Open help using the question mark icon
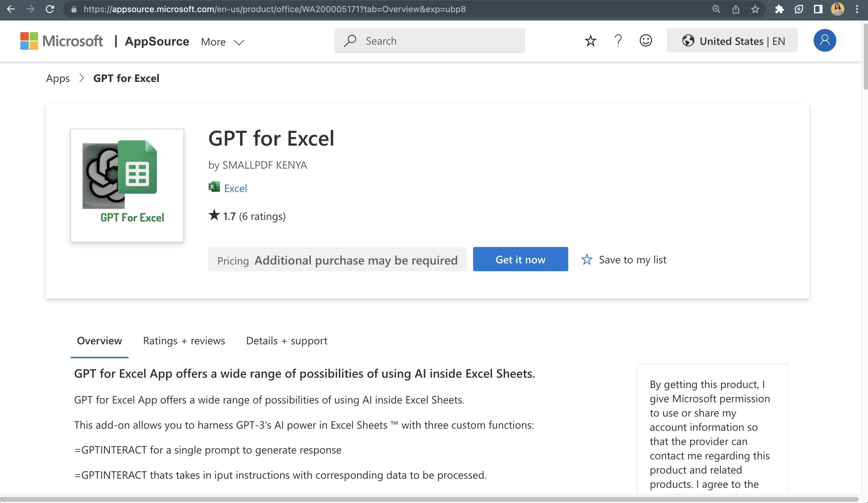The image size is (868, 503). [x=618, y=41]
